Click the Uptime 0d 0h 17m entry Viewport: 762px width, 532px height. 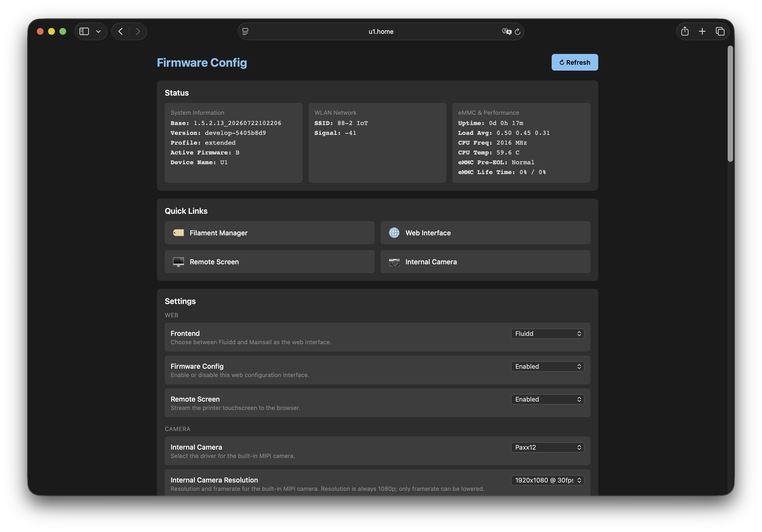[491, 123]
